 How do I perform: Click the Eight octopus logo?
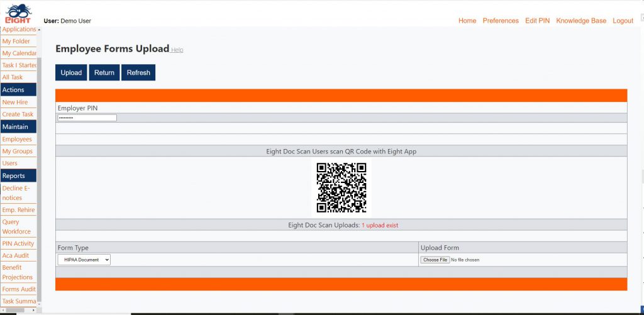click(18, 13)
